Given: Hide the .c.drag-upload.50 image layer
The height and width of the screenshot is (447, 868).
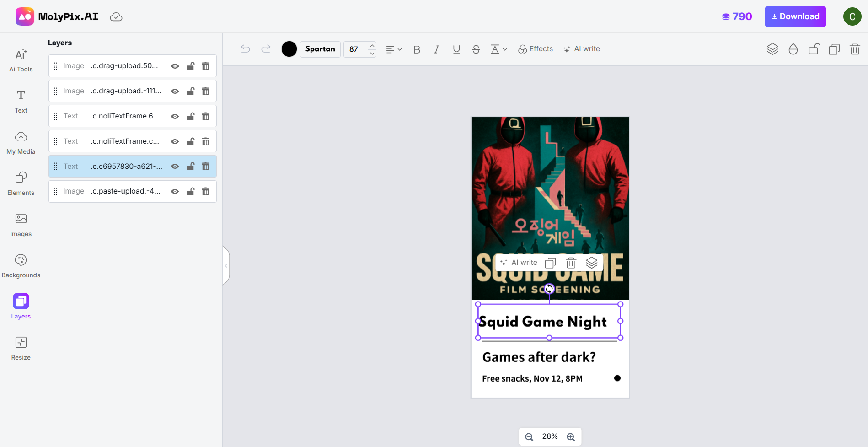Looking at the screenshot, I should (175, 66).
